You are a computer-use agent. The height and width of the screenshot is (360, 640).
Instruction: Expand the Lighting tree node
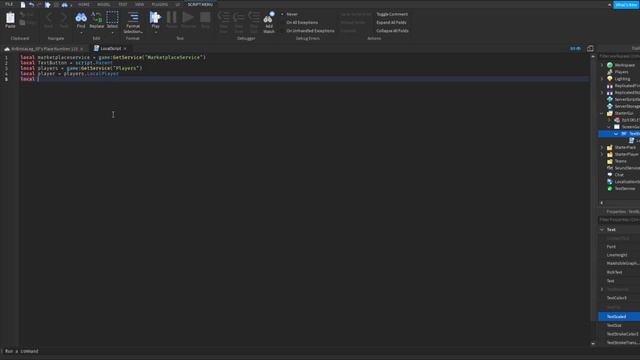602,79
